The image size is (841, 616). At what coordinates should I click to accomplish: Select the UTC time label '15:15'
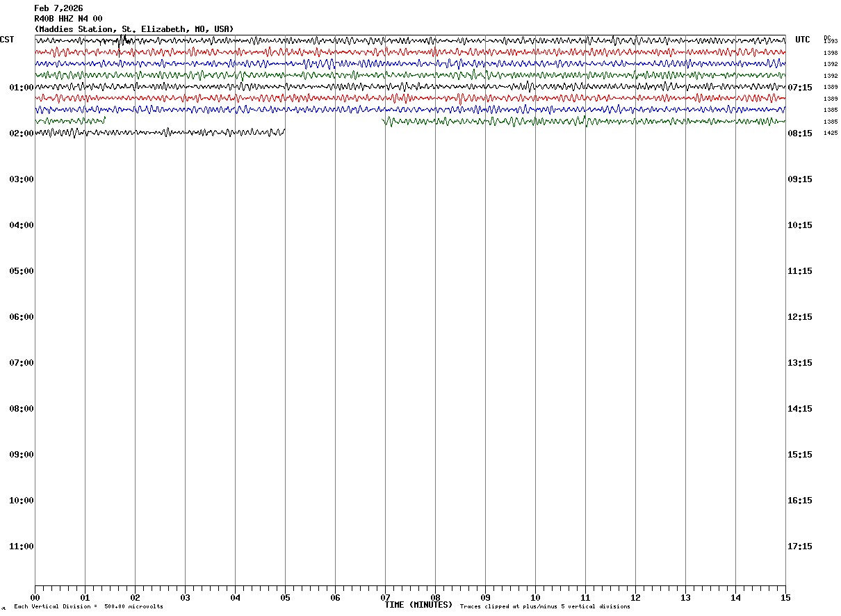click(x=800, y=455)
